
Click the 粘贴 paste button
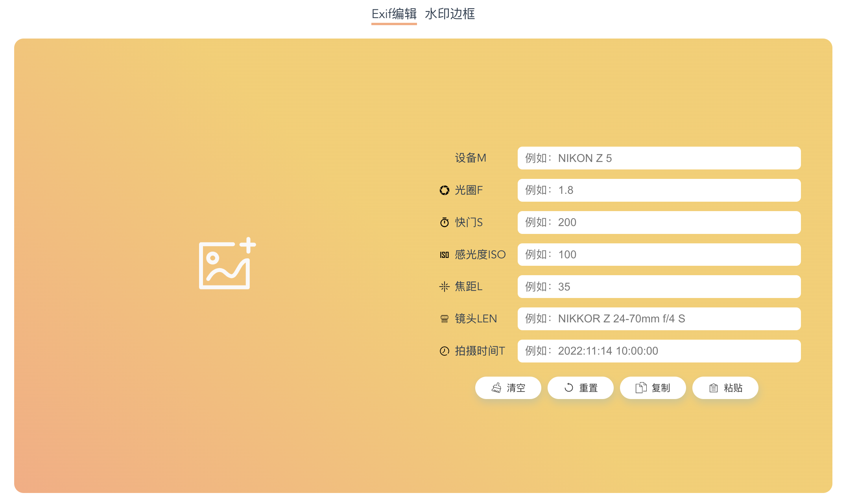[x=725, y=388]
